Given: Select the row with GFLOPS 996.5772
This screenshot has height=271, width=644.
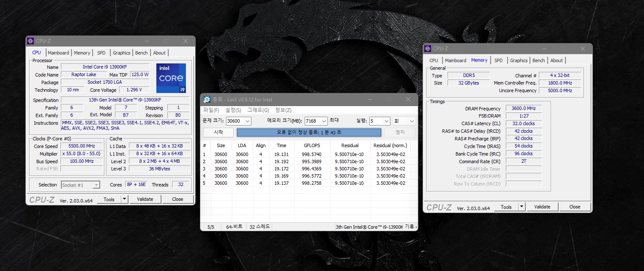Looking at the screenshot, I should [x=308, y=176].
